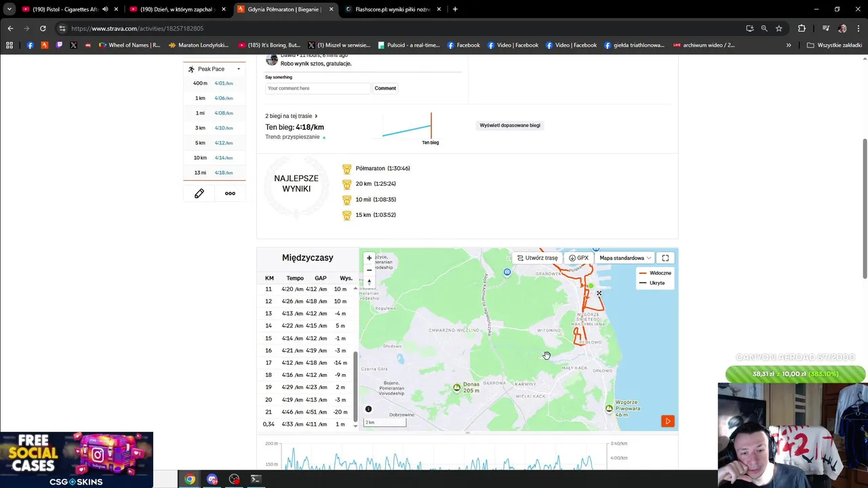The height and width of the screenshot is (488, 868).
Task: Click split row for KM 17
Action: tap(306, 363)
